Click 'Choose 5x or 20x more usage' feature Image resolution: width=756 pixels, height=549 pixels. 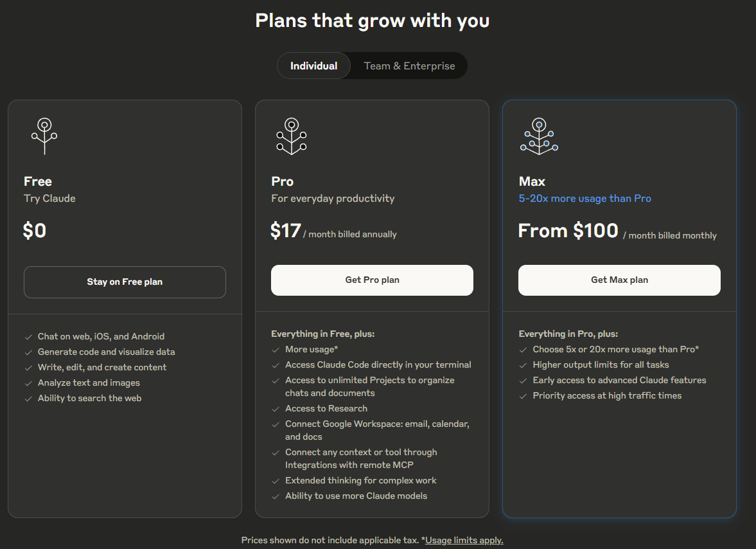click(615, 350)
